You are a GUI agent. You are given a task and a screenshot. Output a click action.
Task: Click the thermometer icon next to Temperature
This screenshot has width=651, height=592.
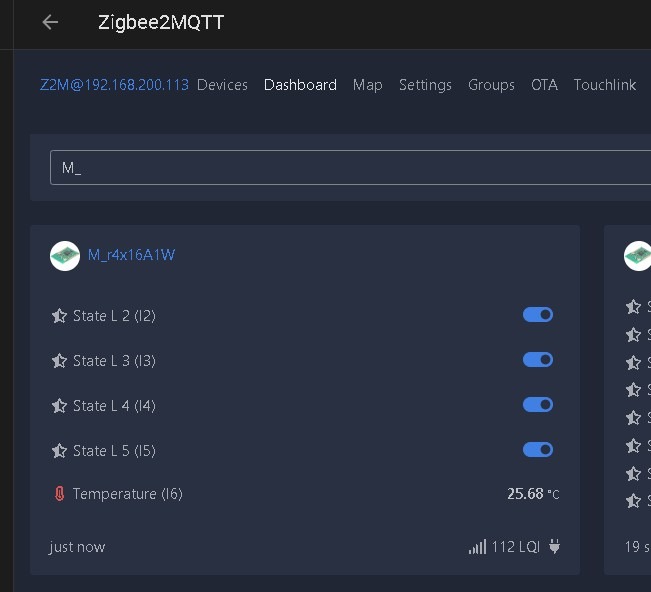coord(59,494)
